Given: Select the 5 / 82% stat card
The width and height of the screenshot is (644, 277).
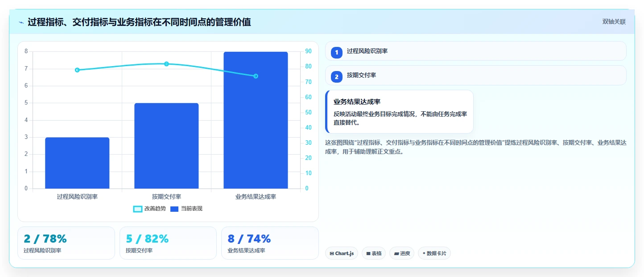Looking at the screenshot, I should tap(168, 243).
